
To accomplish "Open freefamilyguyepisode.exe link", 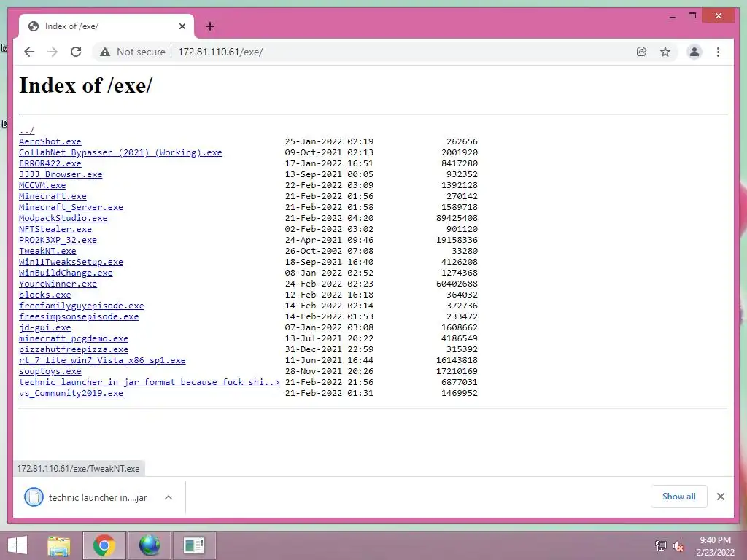I will coord(82,306).
